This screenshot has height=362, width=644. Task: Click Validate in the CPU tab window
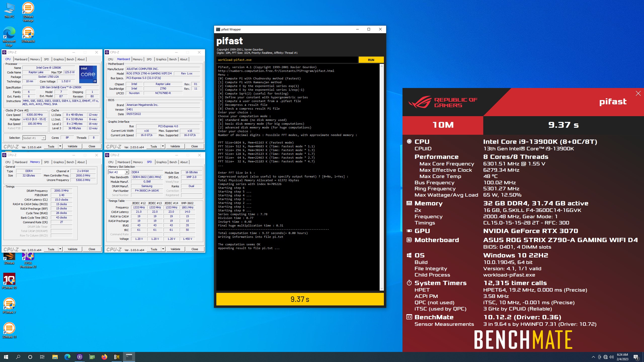coord(72,146)
